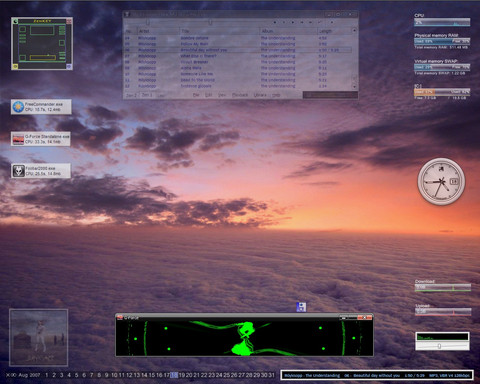Click the floppy disk icon above the G-Force window
Viewport: 480px width, 384px height.
[301, 307]
